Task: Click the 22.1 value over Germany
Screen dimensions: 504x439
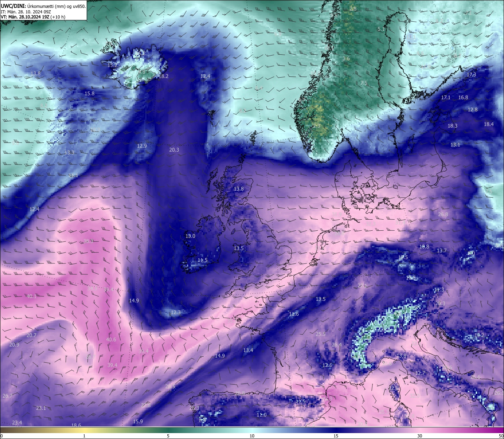Action: 362,285
